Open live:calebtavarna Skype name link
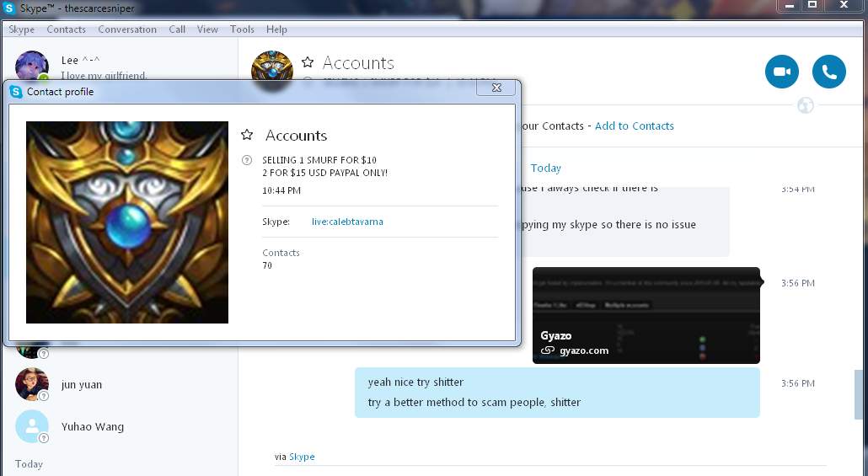This screenshot has height=476, width=868. click(347, 222)
